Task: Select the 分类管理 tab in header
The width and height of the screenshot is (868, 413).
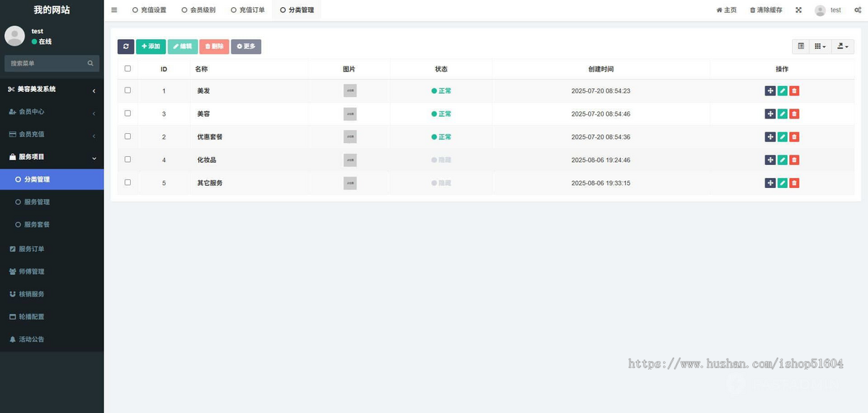Action: [x=297, y=10]
